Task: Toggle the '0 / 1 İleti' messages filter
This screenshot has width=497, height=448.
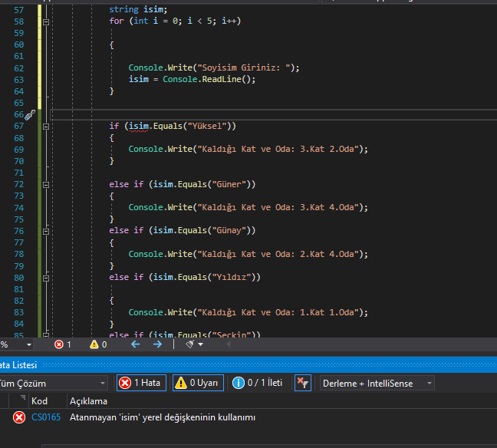Action: click(x=258, y=383)
